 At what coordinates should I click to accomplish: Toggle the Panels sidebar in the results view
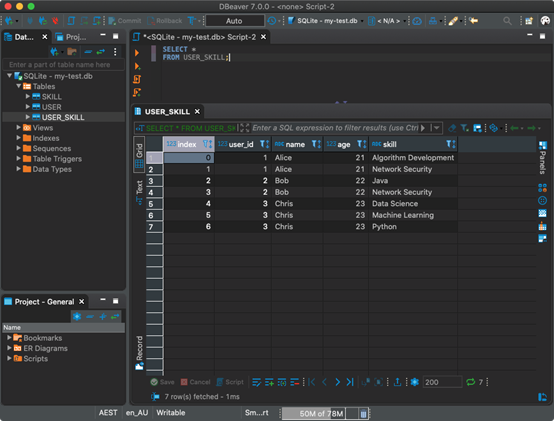point(543,158)
